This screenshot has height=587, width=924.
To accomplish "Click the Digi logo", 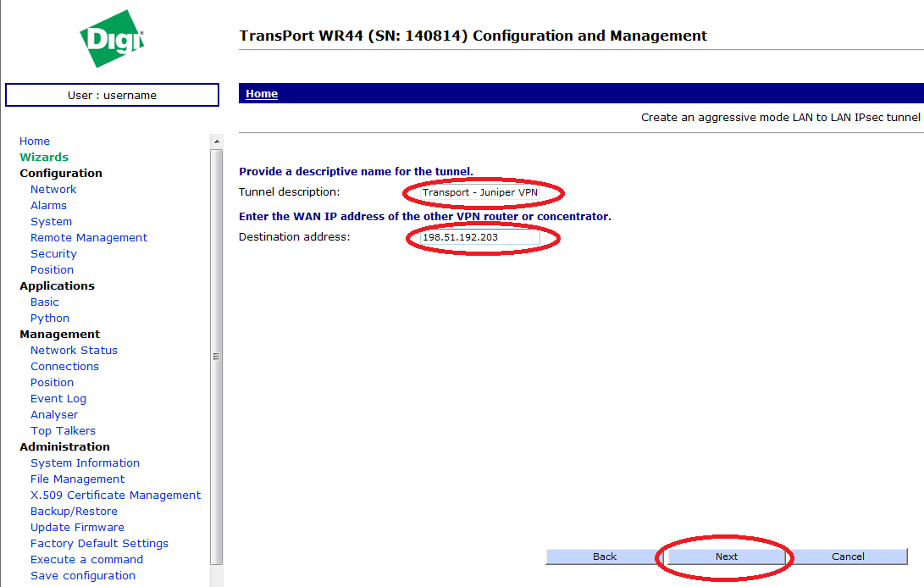I will pyautogui.click(x=112, y=41).
